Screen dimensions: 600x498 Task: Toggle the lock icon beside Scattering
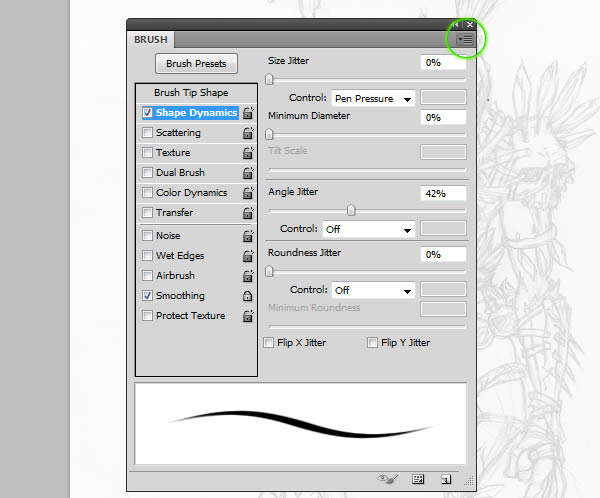coord(248,133)
